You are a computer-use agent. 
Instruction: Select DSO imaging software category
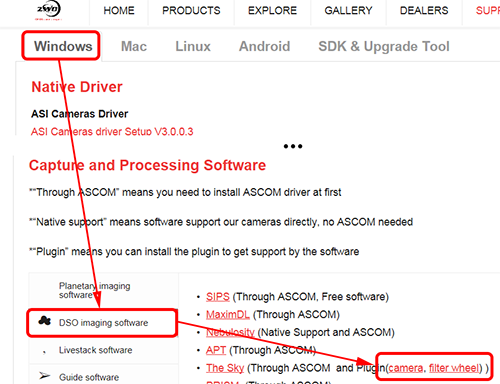coord(103,323)
